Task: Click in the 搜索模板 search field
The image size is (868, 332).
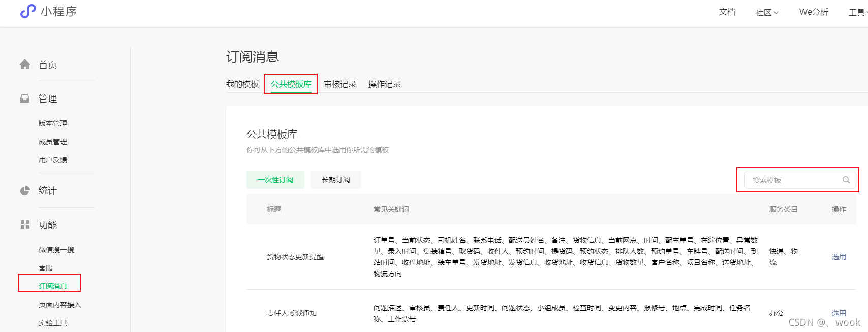Action: [x=800, y=180]
